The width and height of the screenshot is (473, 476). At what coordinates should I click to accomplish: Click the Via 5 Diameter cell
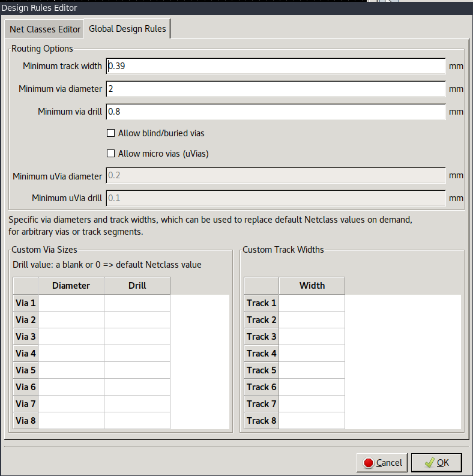[x=71, y=370]
